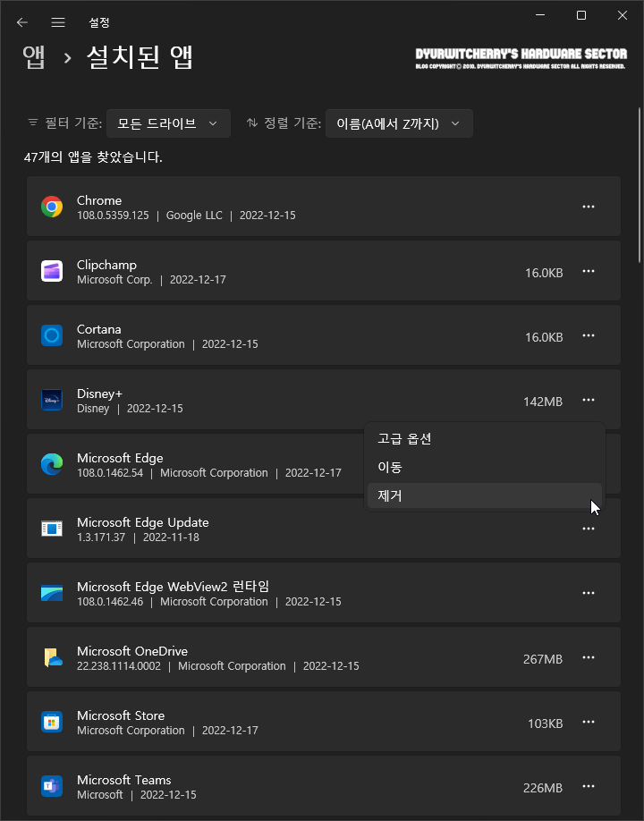Viewport: 644px width, 821px height.
Task: Click the 142MB size of Disney+
Action: coord(543,402)
